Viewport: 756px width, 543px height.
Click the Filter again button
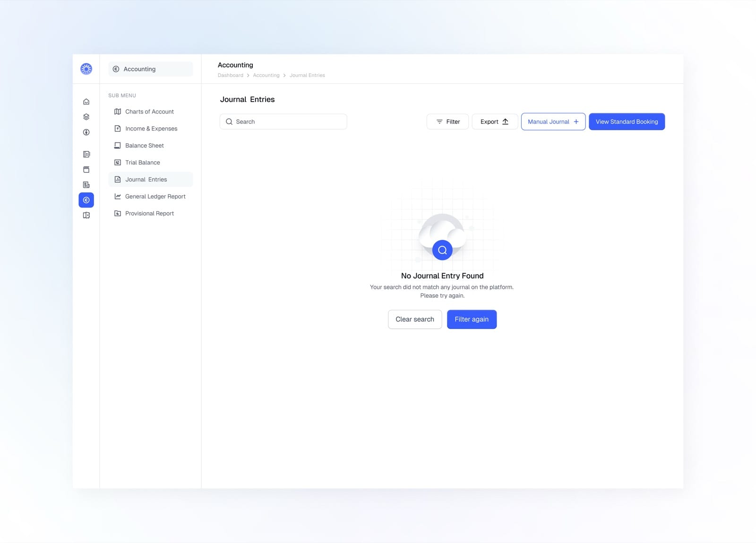coord(472,319)
